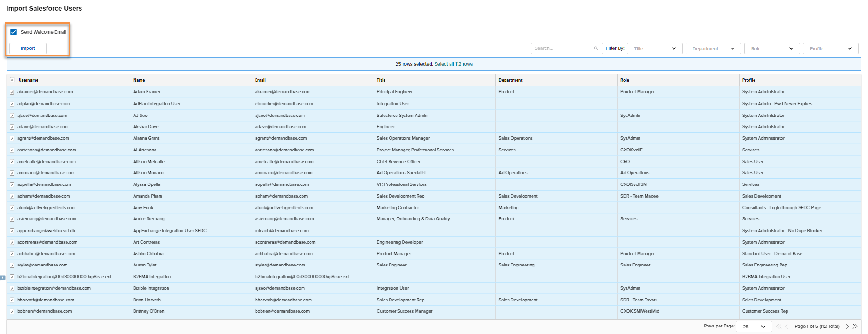
Task: Uncheck the Send Welcome Email checkbox
Action: [x=13, y=32]
